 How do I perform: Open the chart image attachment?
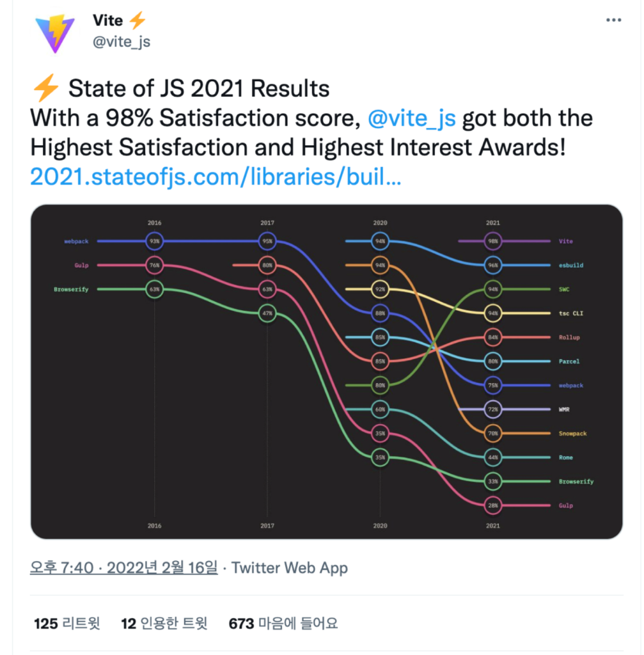coord(327,372)
